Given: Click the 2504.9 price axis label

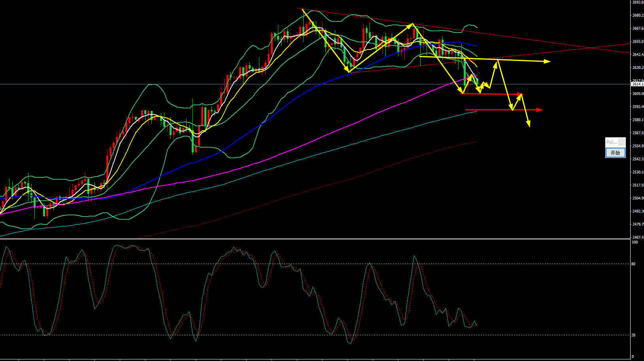Looking at the screenshot, I should point(637,198).
